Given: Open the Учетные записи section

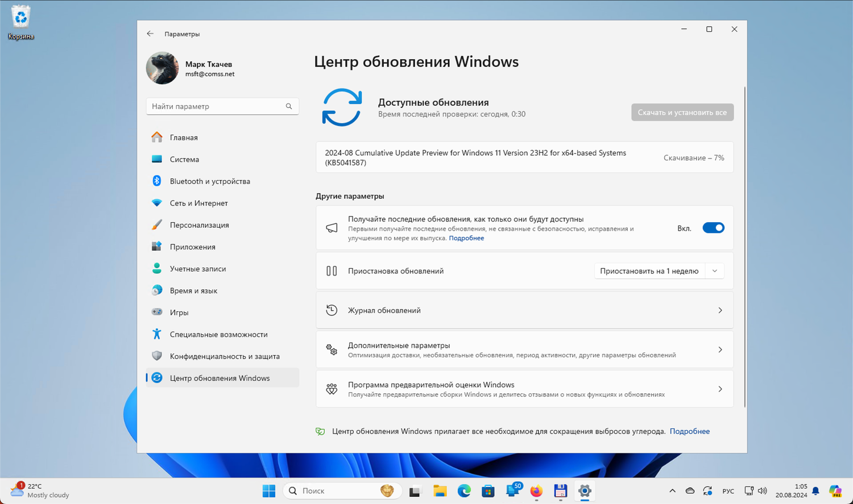Looking at the screenshot, I should [222, 269].
